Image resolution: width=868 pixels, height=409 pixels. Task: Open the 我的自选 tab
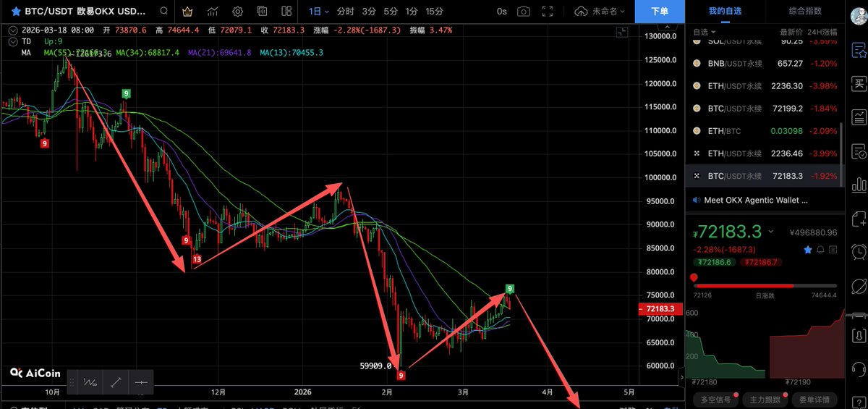tap(725, 12)
